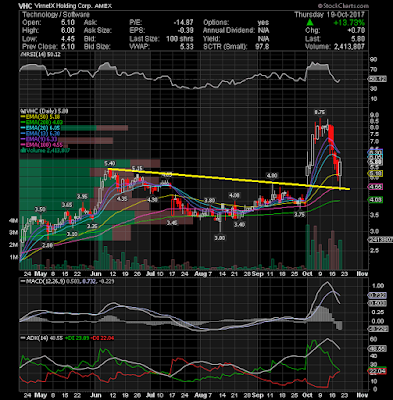Screen dimensions: 393x400
Task: Click the 4.80 September high annotation
Action: coord(272,175)
